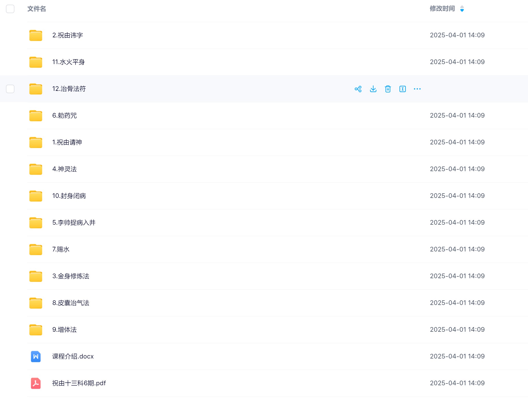Screen dimensions: 528x420
Task: Toggle sort arrow beside 修改时间
Action: (x=462, y=9)
